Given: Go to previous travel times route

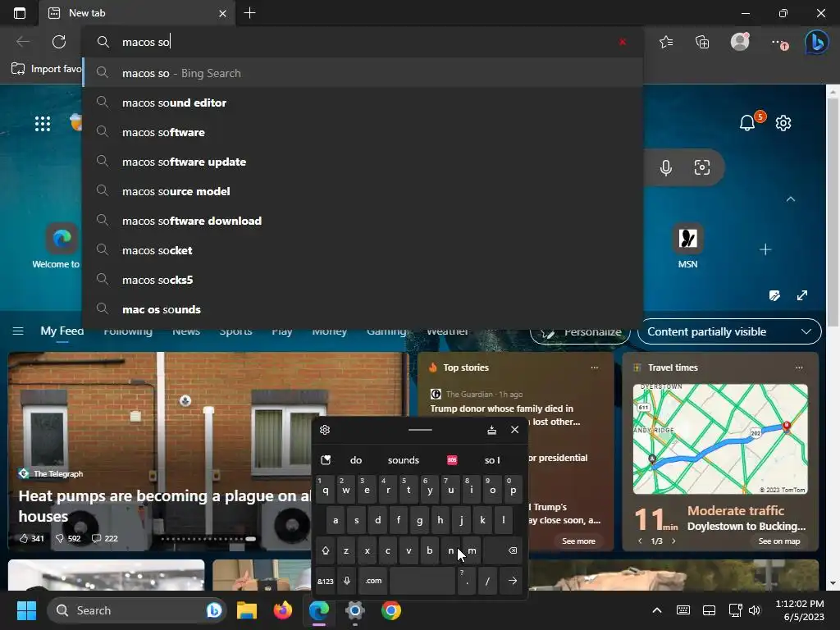Looking at the screenshot, I should click(640, 541).
